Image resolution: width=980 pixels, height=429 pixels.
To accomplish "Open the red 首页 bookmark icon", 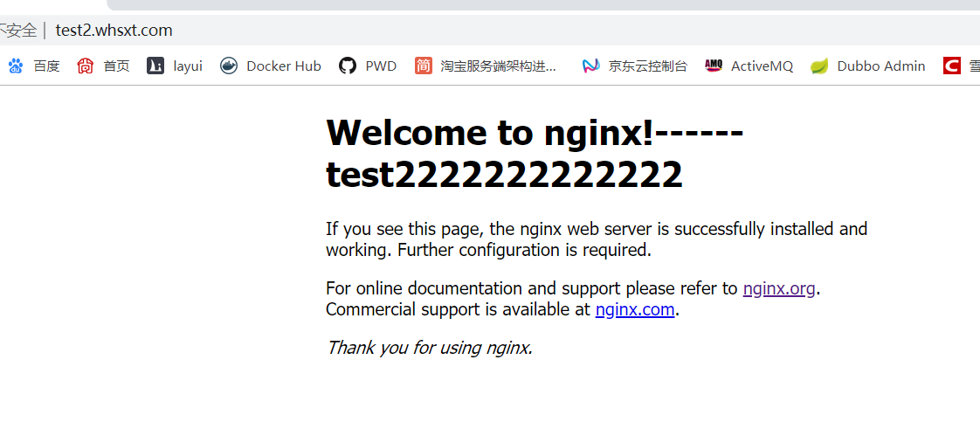I will (86, 66).
